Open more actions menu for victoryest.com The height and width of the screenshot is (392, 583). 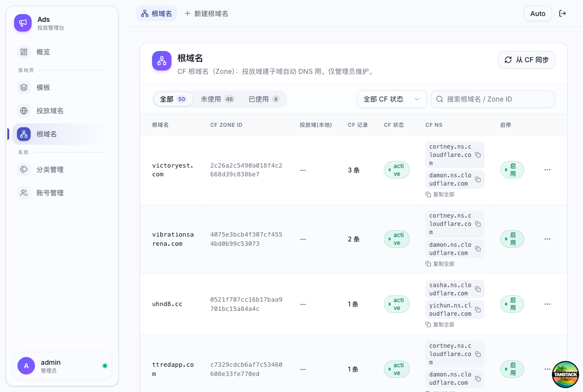click(x=548, y=170)
